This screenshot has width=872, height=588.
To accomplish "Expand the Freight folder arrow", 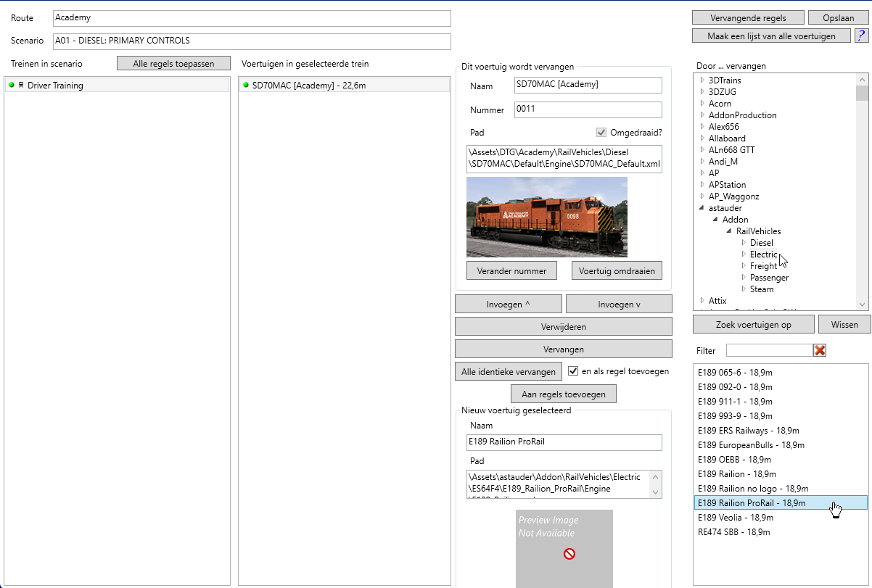I will click(x=744, y=266).
